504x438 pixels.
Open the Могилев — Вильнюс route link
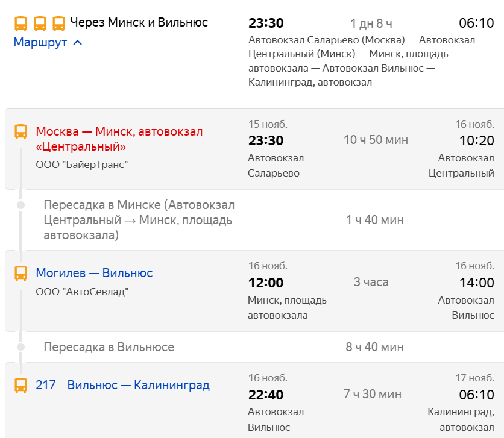[x=94, y=273]
